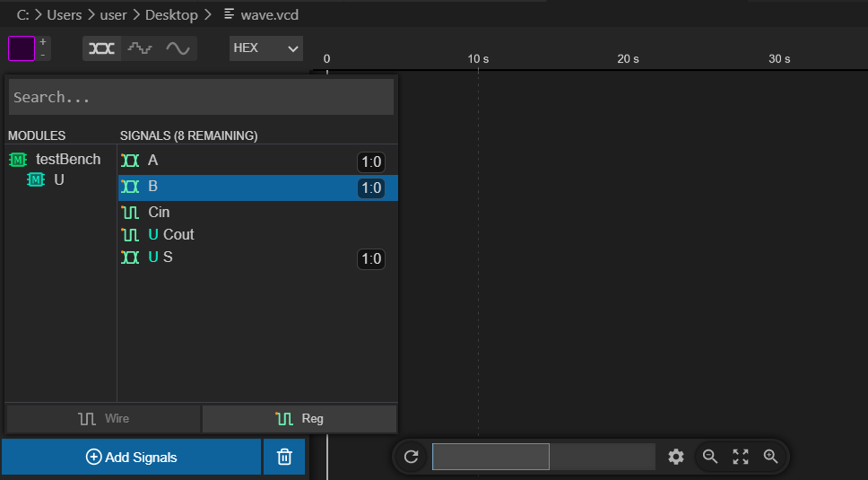
Task: Click the C: drive breadcrumb
Action: [22, 15]
